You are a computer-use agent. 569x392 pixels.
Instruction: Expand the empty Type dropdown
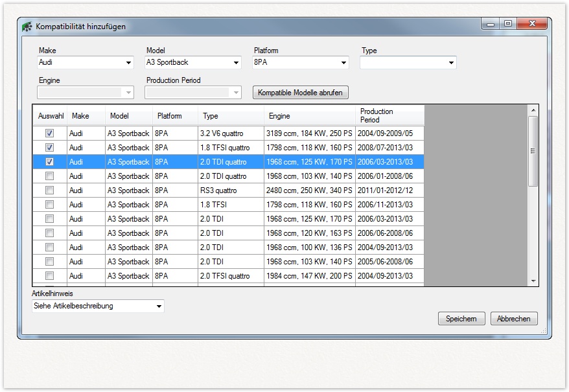[x=451, y=63]
